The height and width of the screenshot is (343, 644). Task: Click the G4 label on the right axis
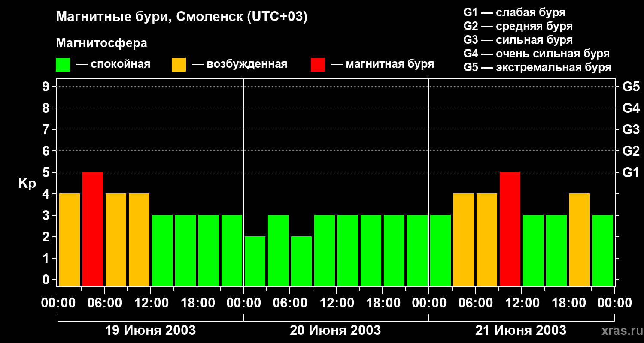click(631, 108)
